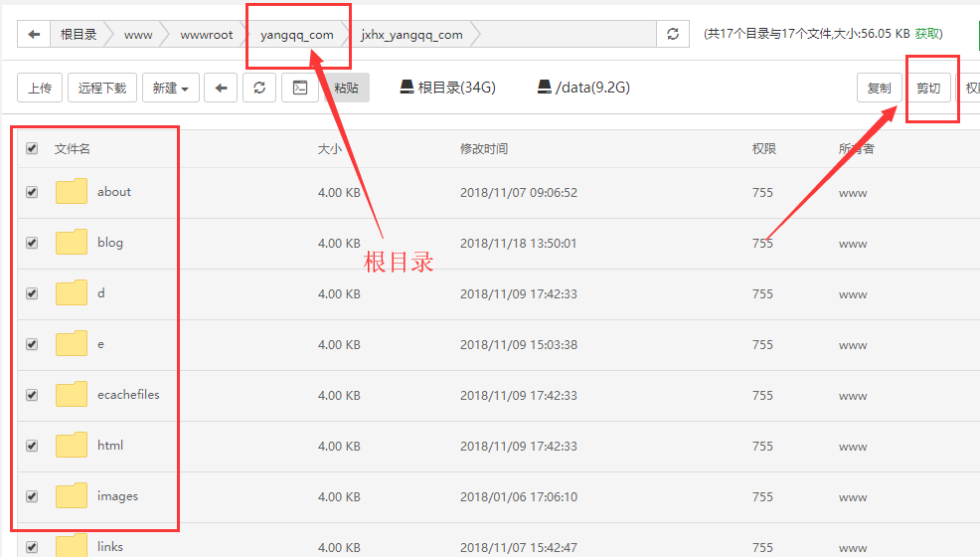Viewport: 980px width, 557px height.
Task: Uncheck the images folder checkbox
Action: pyautogui.click(x=32, y=496)
